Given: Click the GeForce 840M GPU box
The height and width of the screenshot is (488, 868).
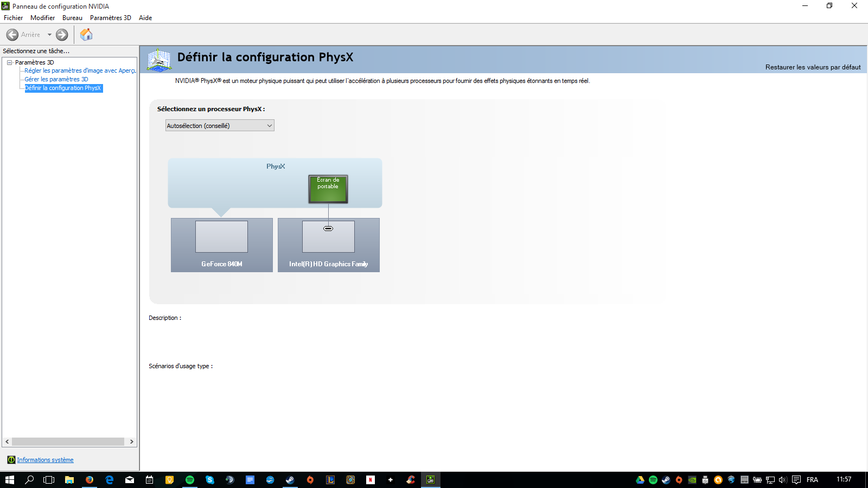Looking at the screenshot, I should pyautogui.click(x=221, y=245).
